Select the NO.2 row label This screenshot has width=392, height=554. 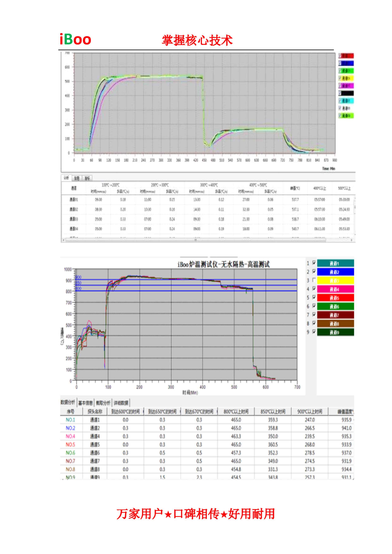(x=70, y=428)
